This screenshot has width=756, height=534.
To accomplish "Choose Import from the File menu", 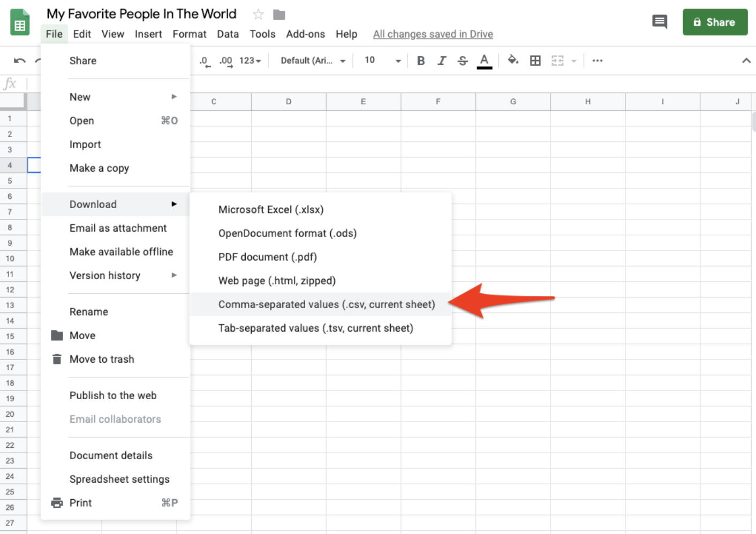I will (116, 144).
